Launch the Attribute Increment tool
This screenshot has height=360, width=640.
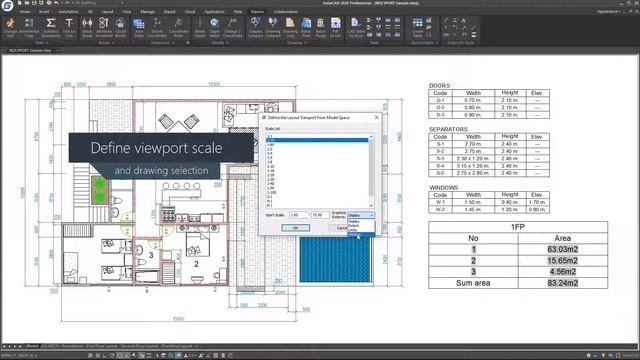click(104, 28)
